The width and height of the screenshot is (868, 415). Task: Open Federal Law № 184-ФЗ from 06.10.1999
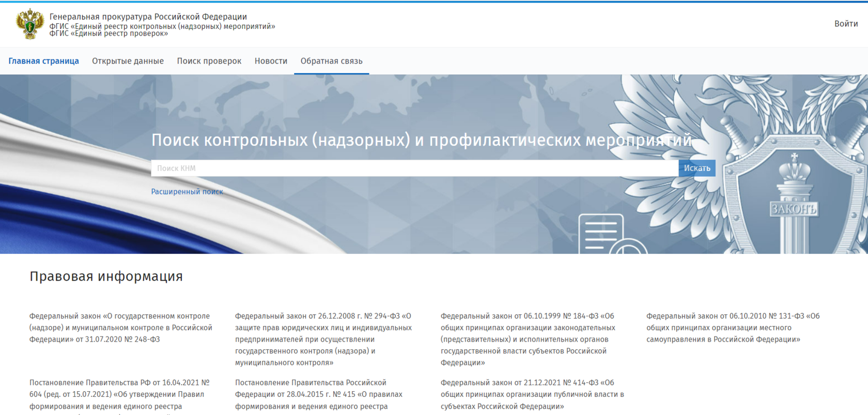(528, 339)
